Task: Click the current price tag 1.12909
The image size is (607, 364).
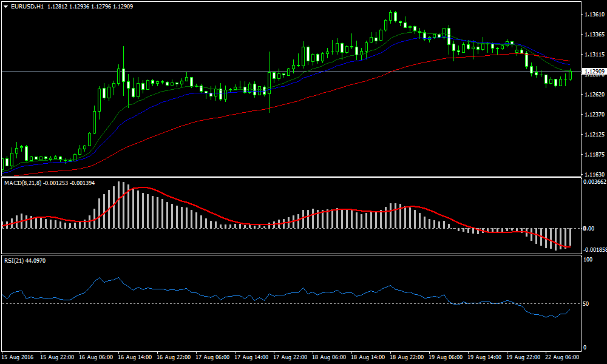Action: tap(593, 72)
